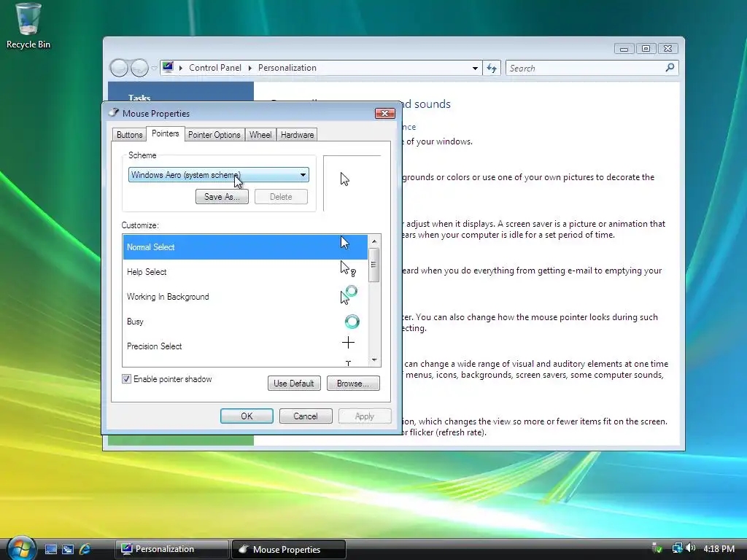Switch to the Buttons tab
This screenshot has width=747, height=560.
130,135
